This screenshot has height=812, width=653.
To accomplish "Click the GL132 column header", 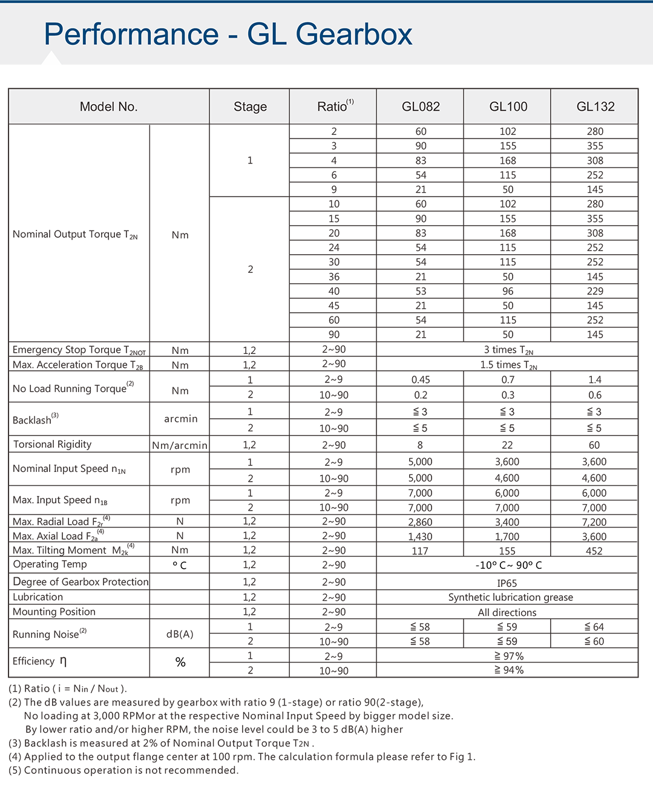I will pos(594,106).
